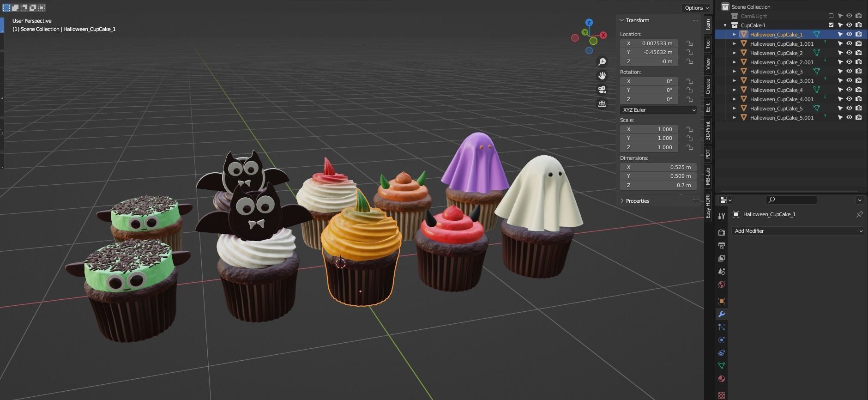Open the Object Constraint properties tab icon
This screenshot has height=400, width=868.
[722, 352]
